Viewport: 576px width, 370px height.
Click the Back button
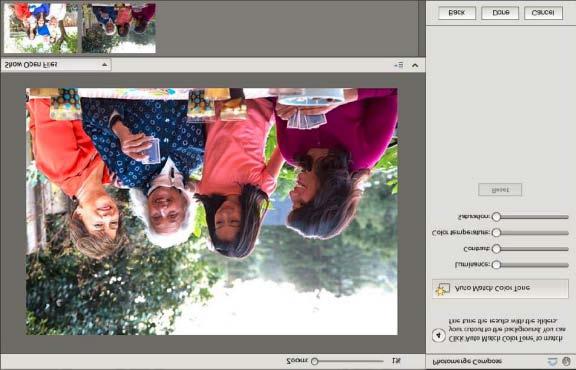tap(457, 13)
